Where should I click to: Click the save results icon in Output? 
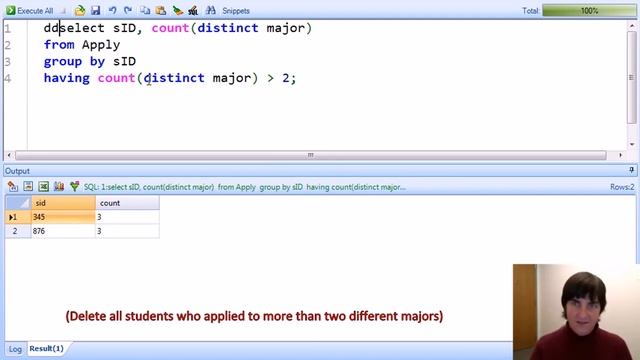click(x=28, y=187)
